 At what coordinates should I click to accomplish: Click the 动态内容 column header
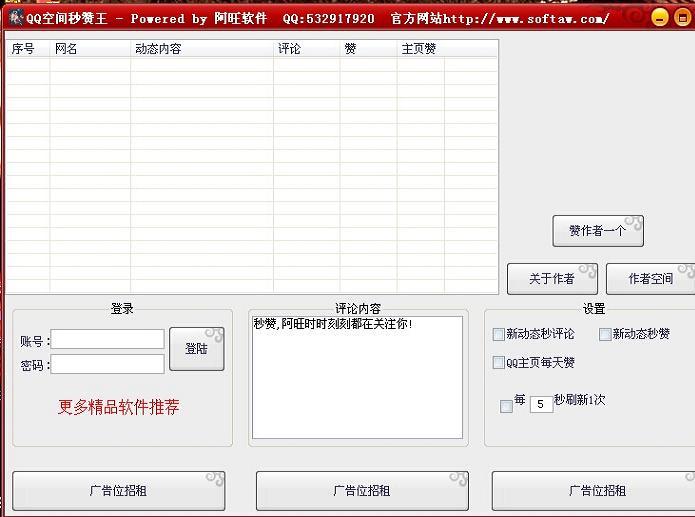point(202,48)
